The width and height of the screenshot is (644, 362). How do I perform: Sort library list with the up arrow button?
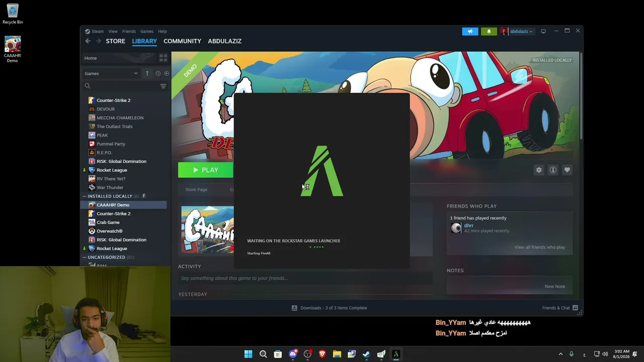point(147,73)
